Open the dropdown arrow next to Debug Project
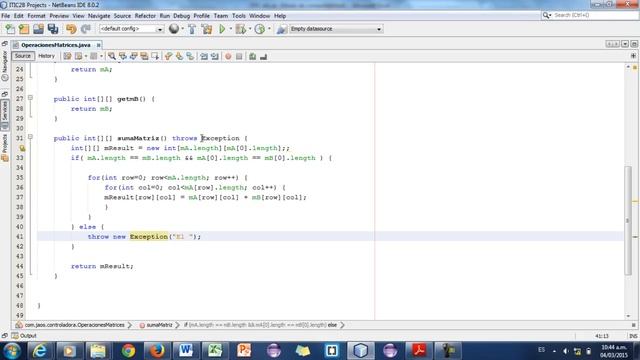Image resolution: width=640 pixels, height=360 pixels. click(250, 29)
